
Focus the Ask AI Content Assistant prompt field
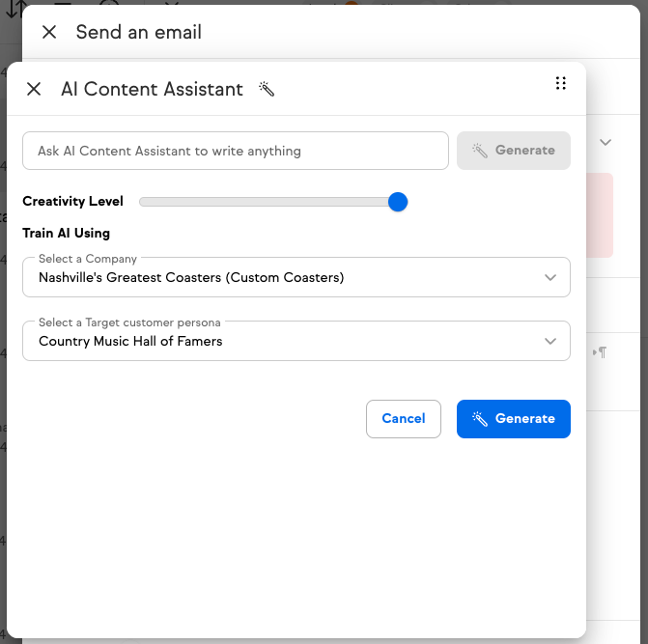click(236, 151)
